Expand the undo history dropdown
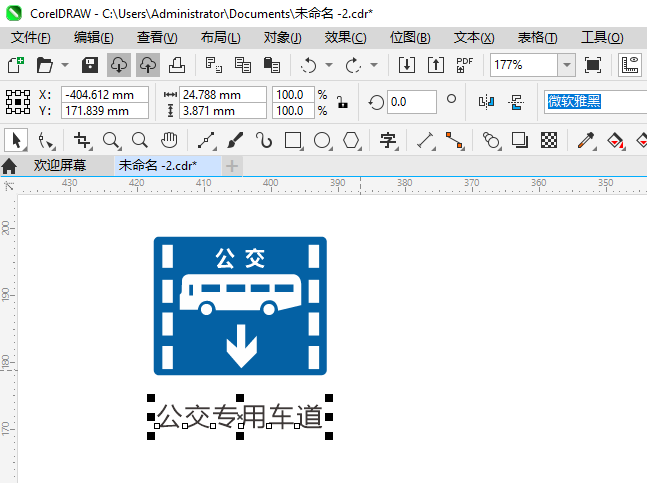647x483 pixels. click(x=329, y=65)
